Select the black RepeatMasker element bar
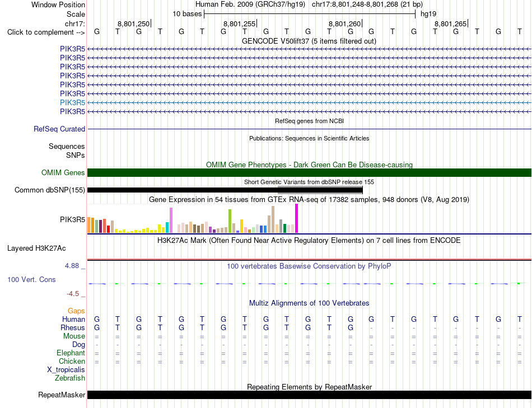 [309, 395]
